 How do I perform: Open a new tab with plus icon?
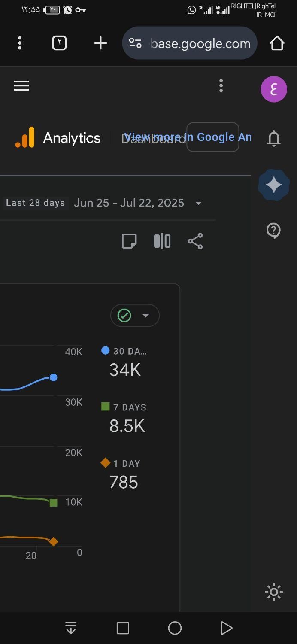pyautogui.click(x=100, y=43)
